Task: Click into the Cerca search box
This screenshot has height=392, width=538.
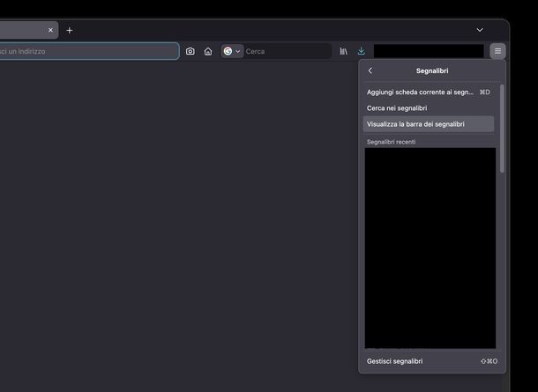Action: tap(288, 51)
